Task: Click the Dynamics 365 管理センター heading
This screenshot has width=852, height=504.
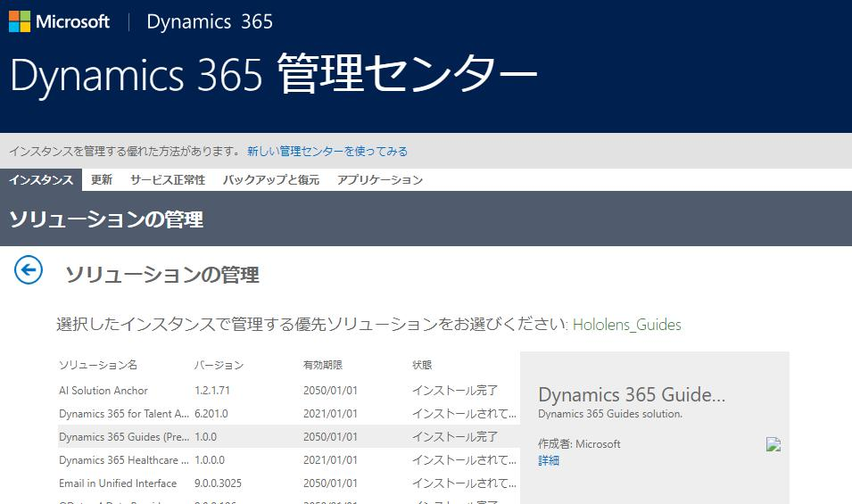Action: 273,74
